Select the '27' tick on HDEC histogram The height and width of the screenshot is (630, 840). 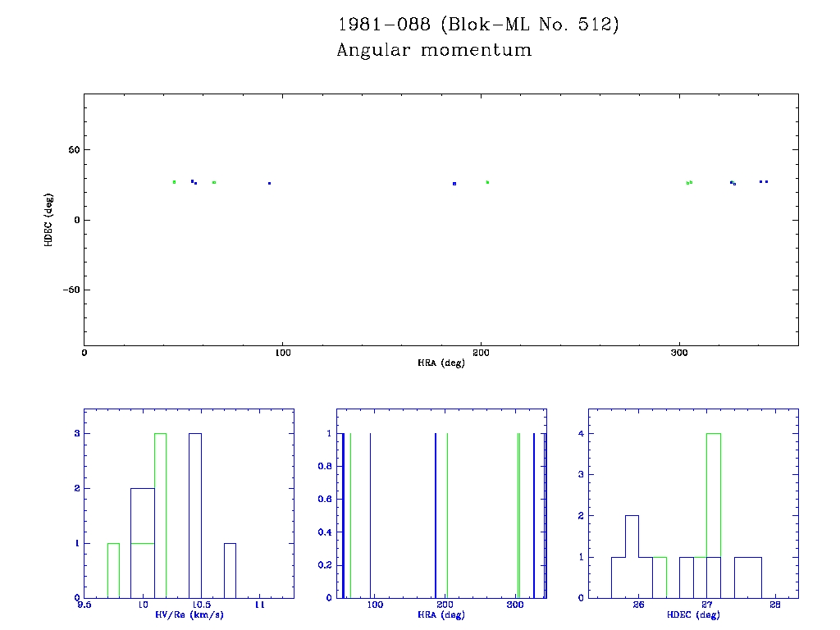(707, 605)
